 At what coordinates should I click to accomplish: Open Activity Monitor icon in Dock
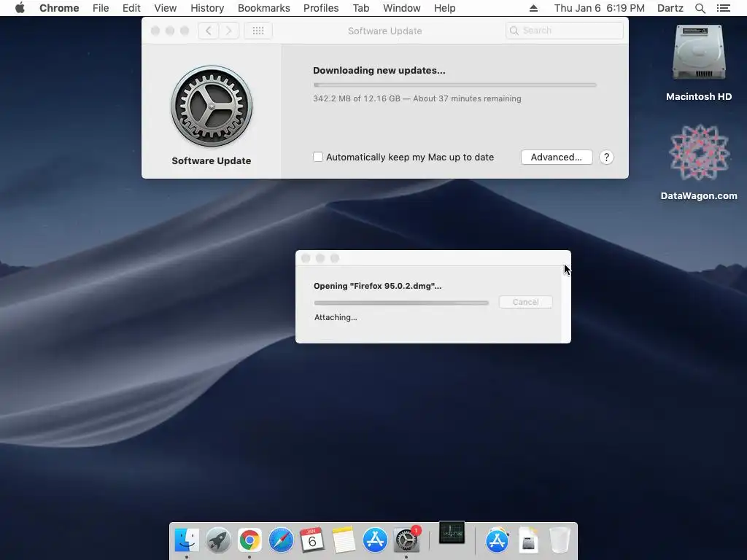(x=452, y=533)
